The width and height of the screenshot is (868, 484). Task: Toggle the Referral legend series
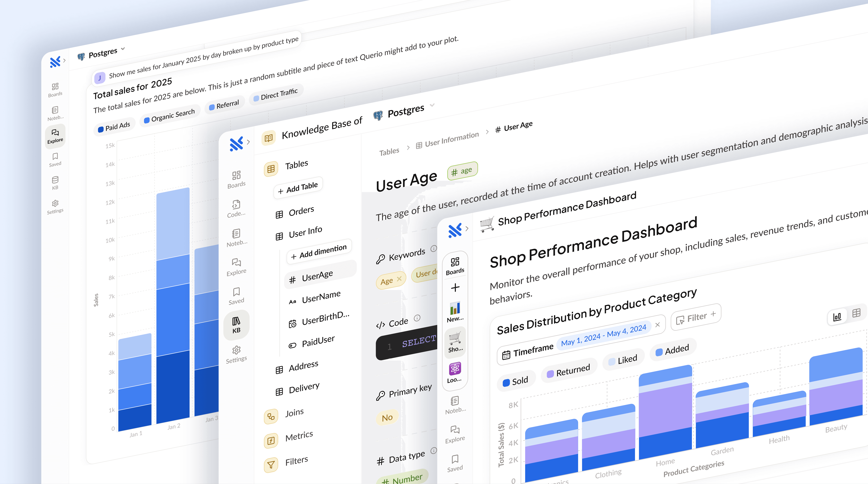point(224,105)
